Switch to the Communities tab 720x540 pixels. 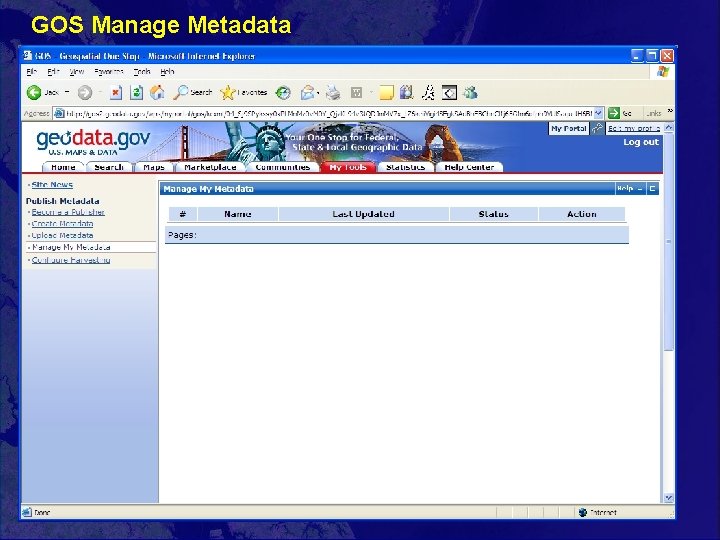click(282, 167)
